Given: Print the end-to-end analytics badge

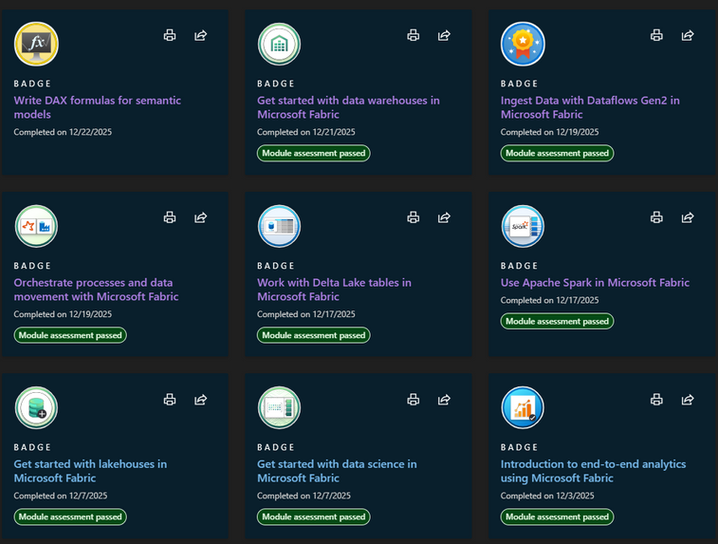Looking at the screenshot, I should tap(657, 399).
